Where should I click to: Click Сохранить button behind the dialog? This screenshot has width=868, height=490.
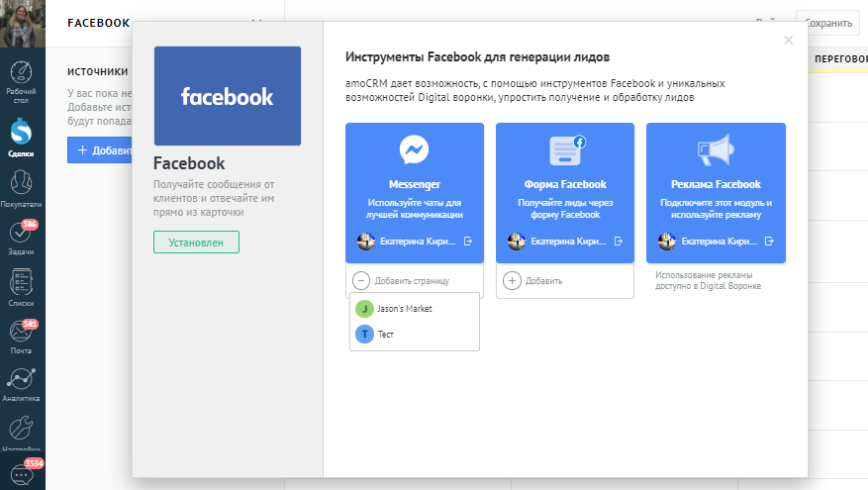(x=828, y=23)
